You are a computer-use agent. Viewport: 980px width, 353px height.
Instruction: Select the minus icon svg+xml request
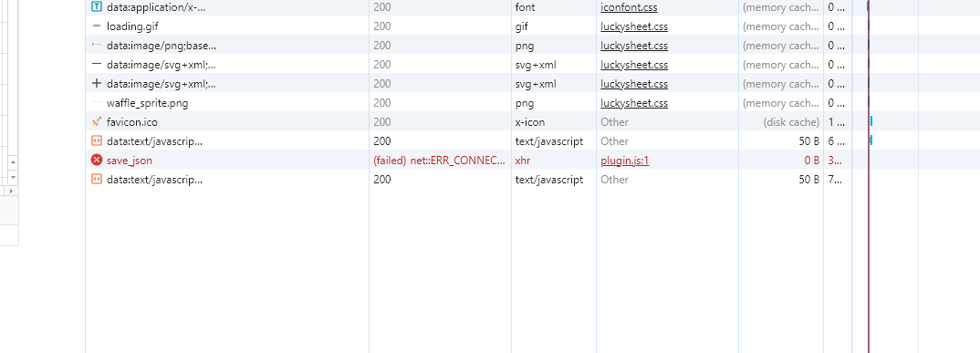[x=96, y=65]
